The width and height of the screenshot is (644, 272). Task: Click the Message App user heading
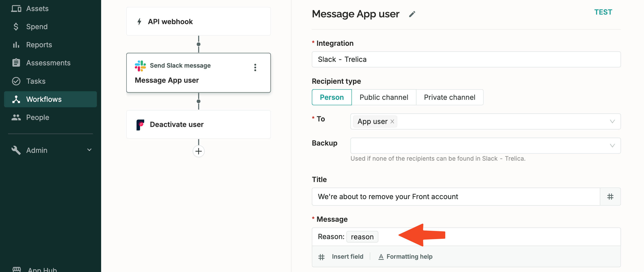[355, 14]
